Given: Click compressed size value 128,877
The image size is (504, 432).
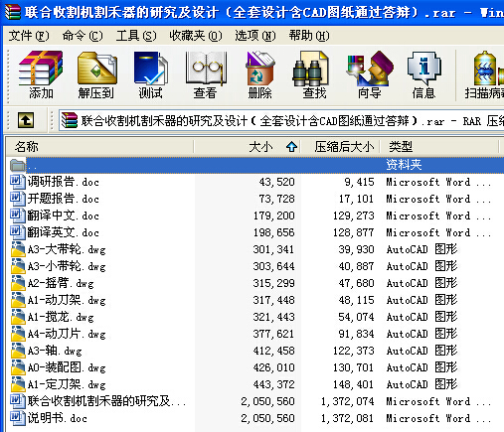Looking at the screenshot, I should point(353,232).
